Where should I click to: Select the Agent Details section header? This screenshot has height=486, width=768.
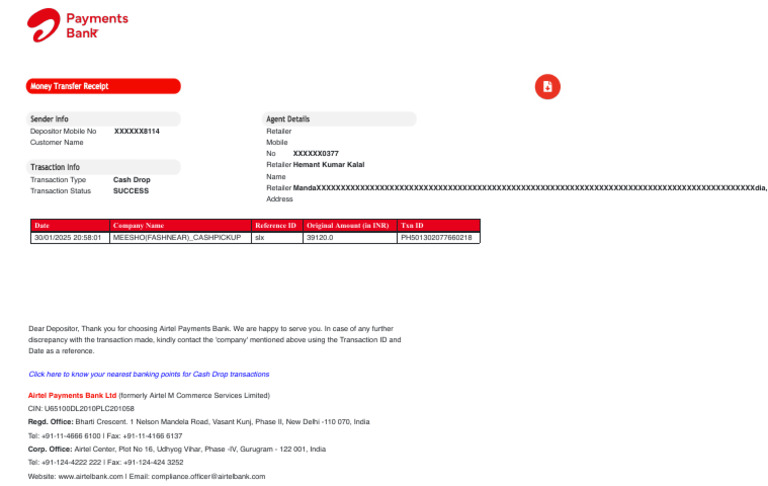coord(339,119)
